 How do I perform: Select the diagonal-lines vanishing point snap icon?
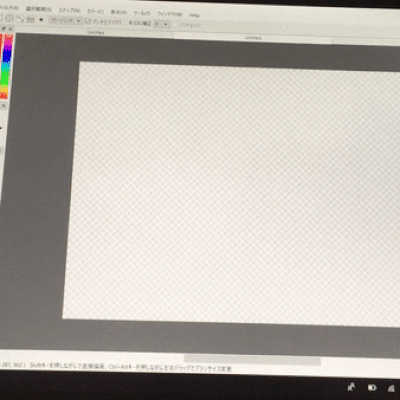[20, 19]
